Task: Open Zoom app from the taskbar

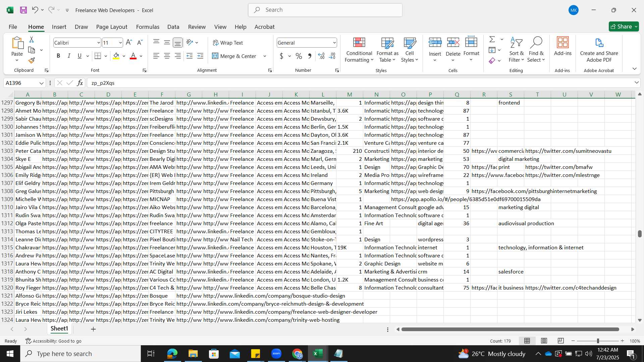Action: point(276,354)
